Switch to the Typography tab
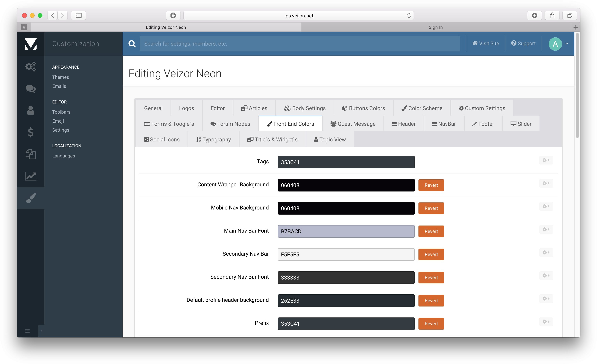 pos(213,139)
